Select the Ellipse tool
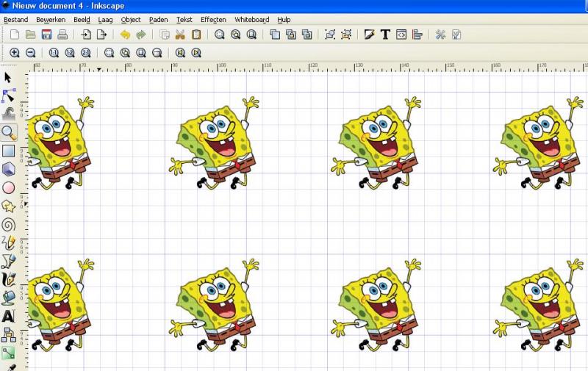Image resolution: width=588 pixels, height=371 pixels. pos(8,188)
